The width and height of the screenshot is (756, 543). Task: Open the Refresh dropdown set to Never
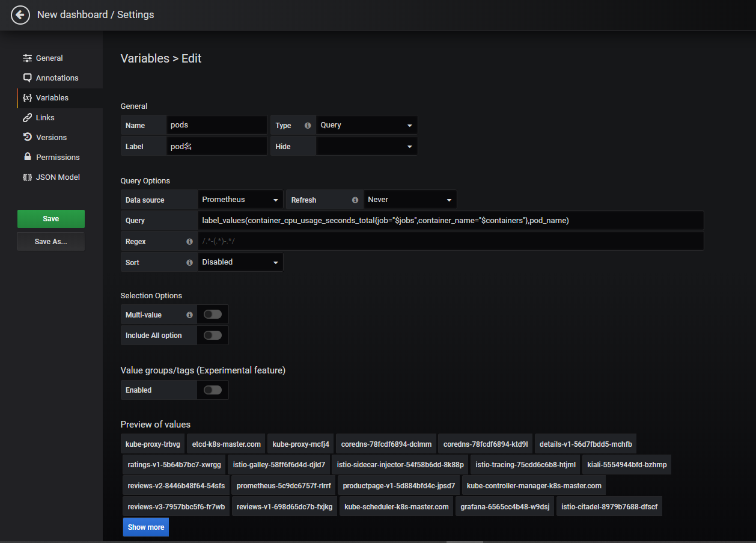pyautogui.click(x=410, y=200)
